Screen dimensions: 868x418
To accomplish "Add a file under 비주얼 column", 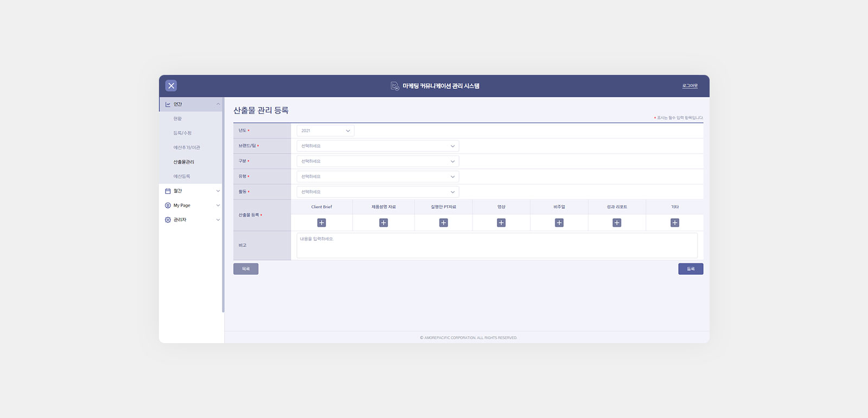I will (559, 223).
